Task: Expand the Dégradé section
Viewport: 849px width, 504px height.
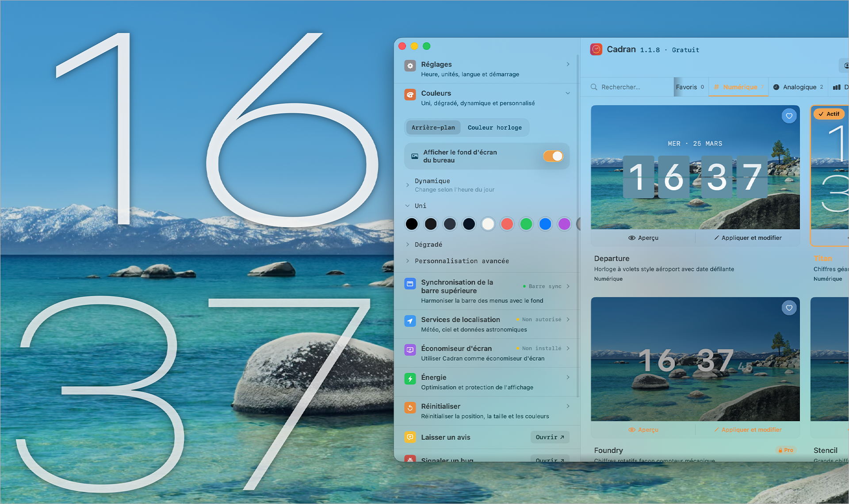Action: coord(407,244)
